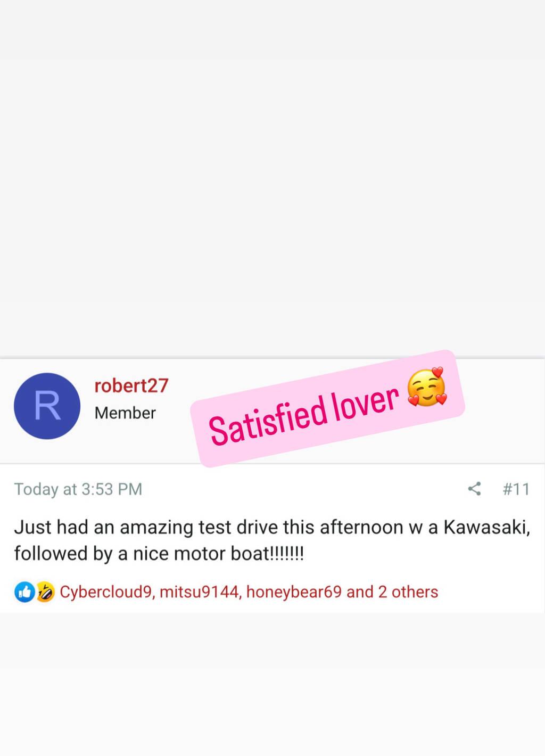This screenshot has width=545, height=756.
Task: Open robert27's round R avatar
Action: (47, 406)
